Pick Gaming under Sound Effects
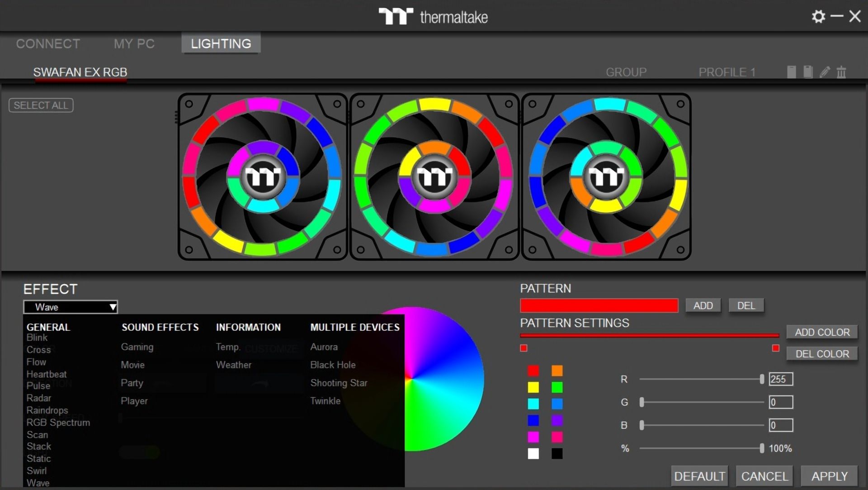868x490 pixels. coord(137,347)
